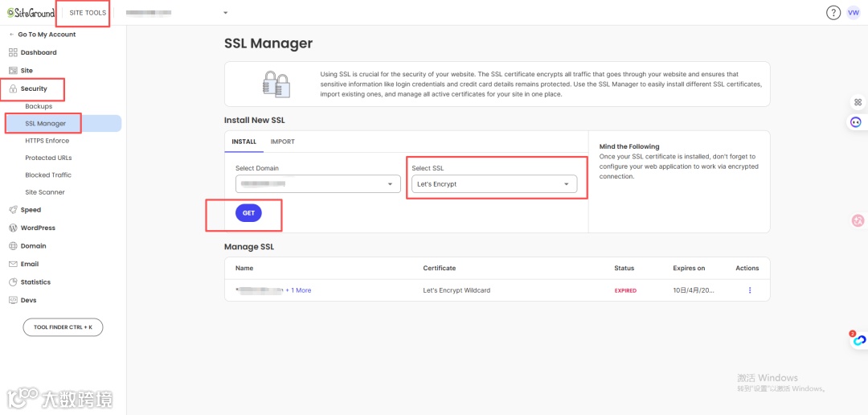868x415 pixels.
Task: Open Site Scanner page
Action: [x=45, y=192]
